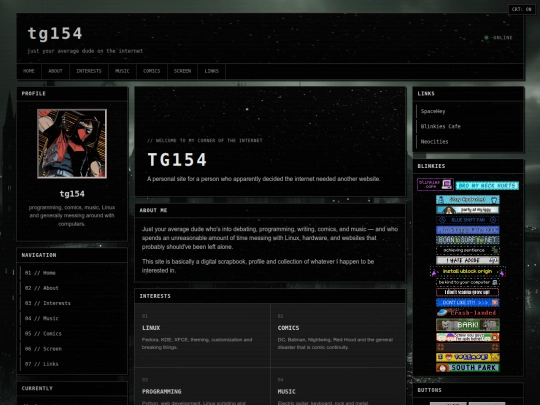The image size is (540, 405).
Task: Click the 'be kind to your computer' blinkie
Action: point(468,282)
